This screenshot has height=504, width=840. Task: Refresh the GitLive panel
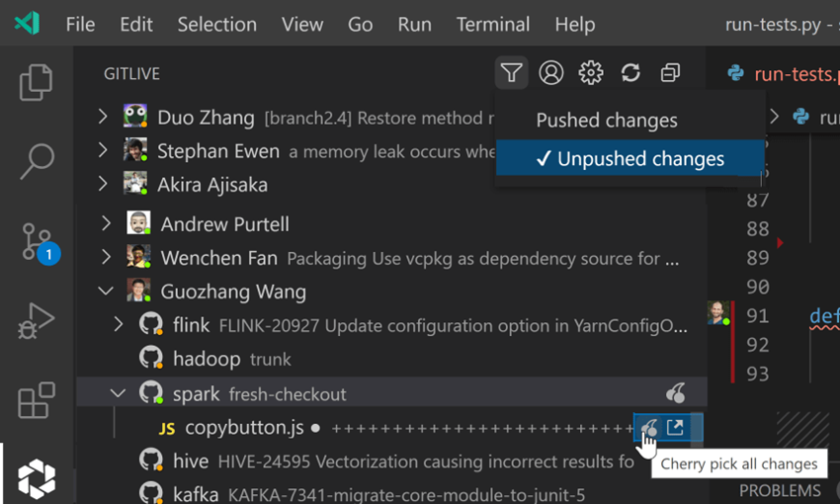pos(630,72)
